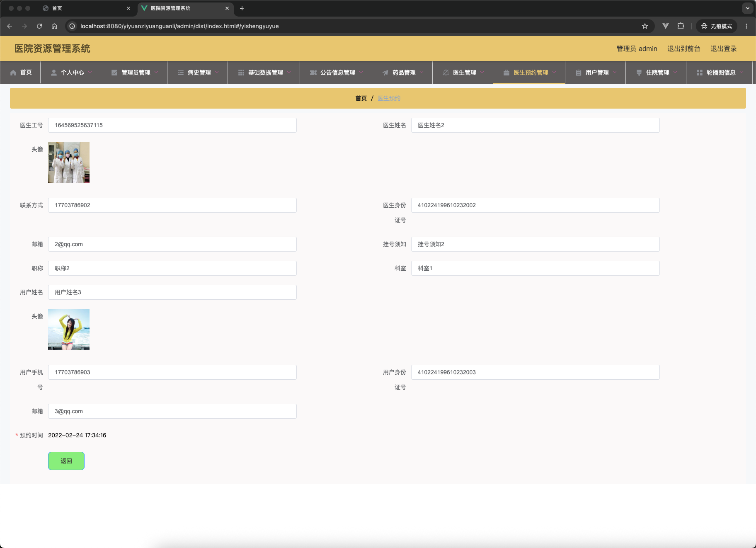This screenshot has width=756, height=548.
Task: Click the 科室 input field
Action: click(x=535, y=268)
